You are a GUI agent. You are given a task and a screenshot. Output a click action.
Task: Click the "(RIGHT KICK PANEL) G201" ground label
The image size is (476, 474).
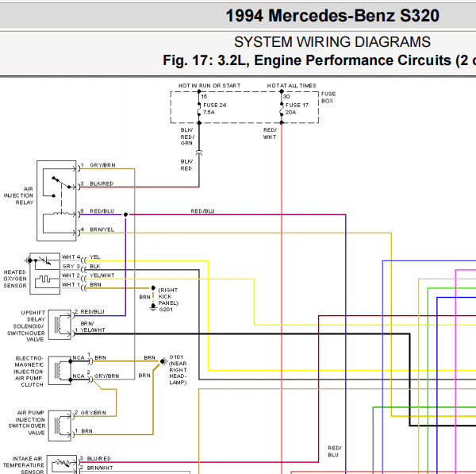[168, 299]
